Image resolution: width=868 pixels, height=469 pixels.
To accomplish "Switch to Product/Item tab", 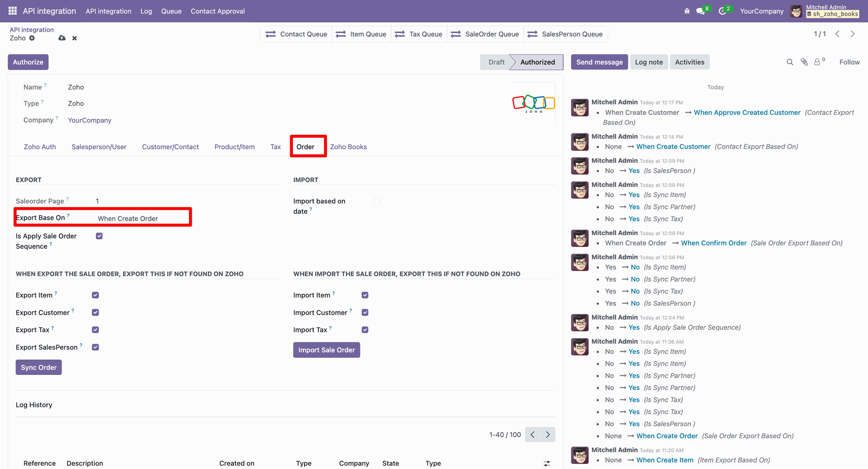I will click(235, 147).
